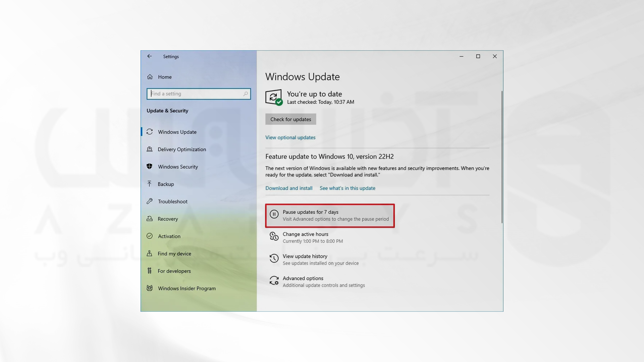This screenshot has height=362, width=644.
Task: Open the Home settings page
Action: [165, 77]
